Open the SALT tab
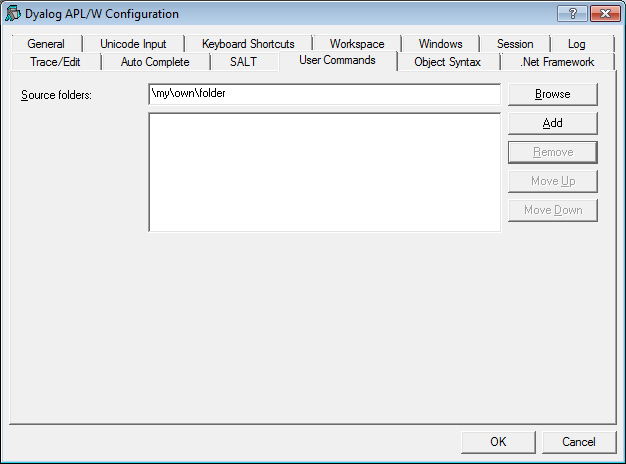Viewport: 626px width, 464px height. point(244,62)
